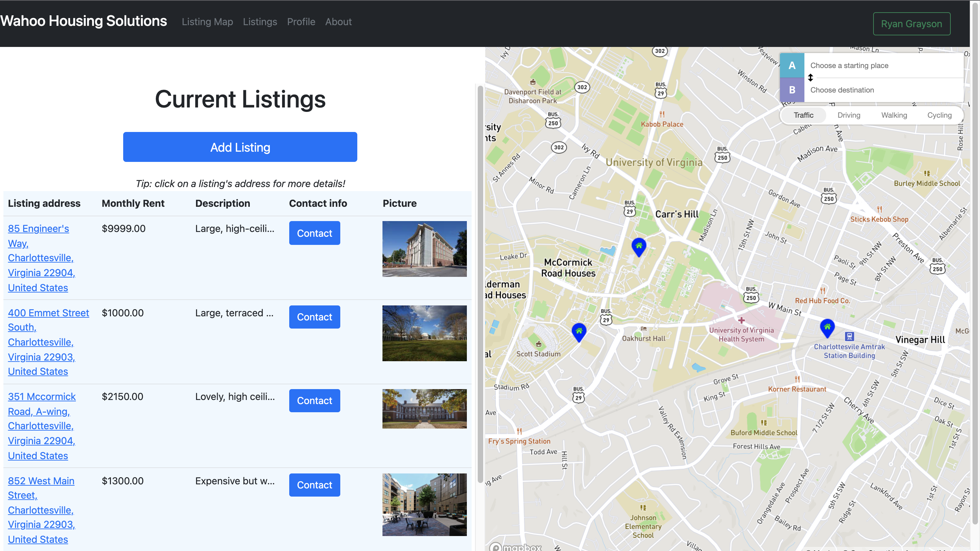Select the Traffic routing profile
980x551 pixels.
tap(803, 115)
